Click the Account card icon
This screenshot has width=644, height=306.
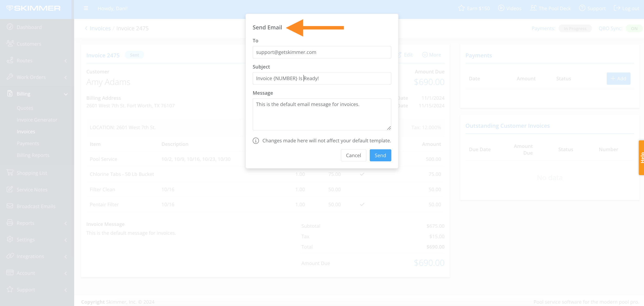click(x=10, y=273)
